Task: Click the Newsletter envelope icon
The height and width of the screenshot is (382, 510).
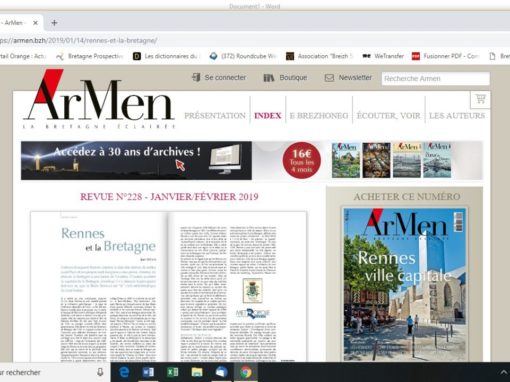Action: [329, 78]
